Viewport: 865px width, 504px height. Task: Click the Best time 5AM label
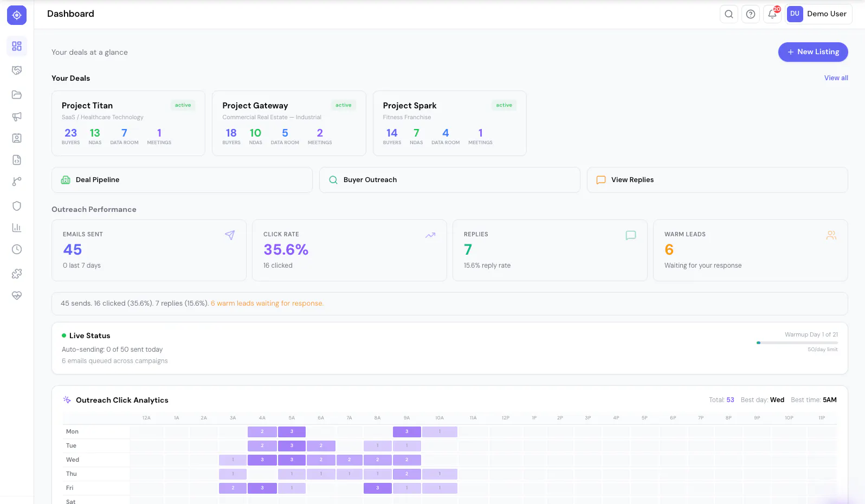click(814, 400)
